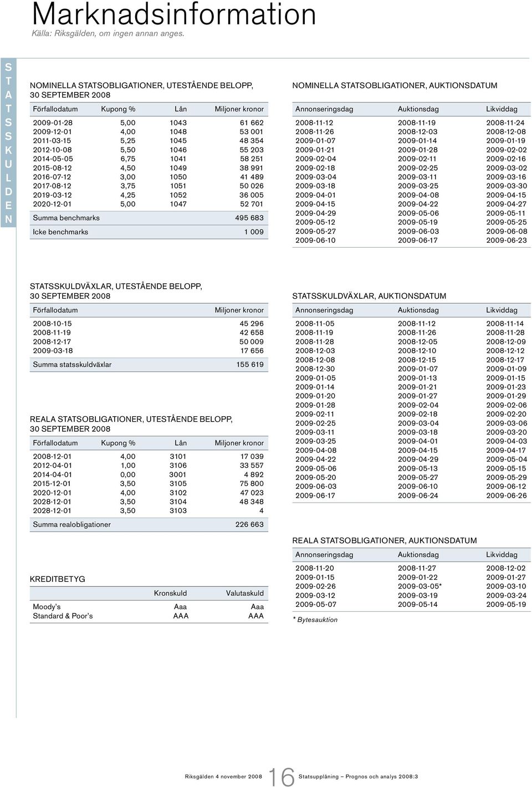Select the 'Summa realobligationer' row label
The width and height of the screenshot is (532, 787).
point(72,524)
